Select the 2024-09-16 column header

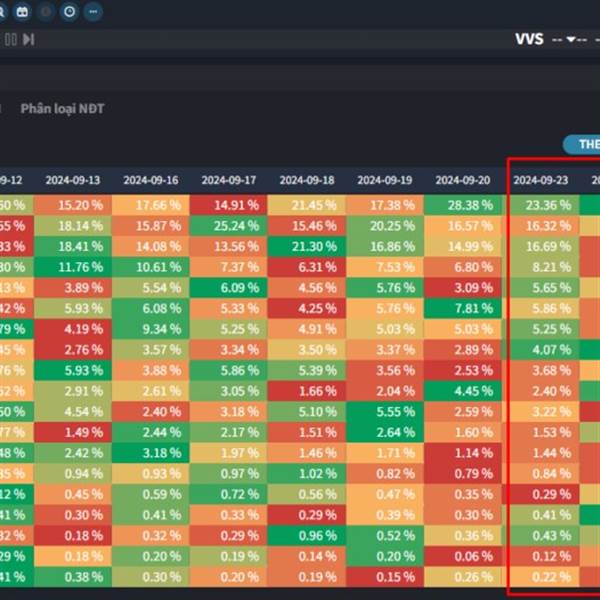coord(151,180)
